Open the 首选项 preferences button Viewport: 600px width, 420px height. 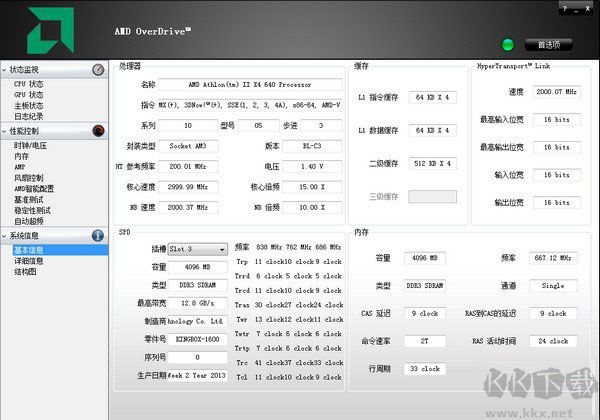[549, 45]
